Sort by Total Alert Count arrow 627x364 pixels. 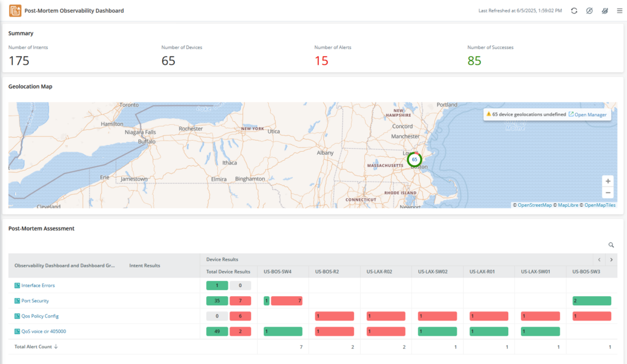(56, 347)
